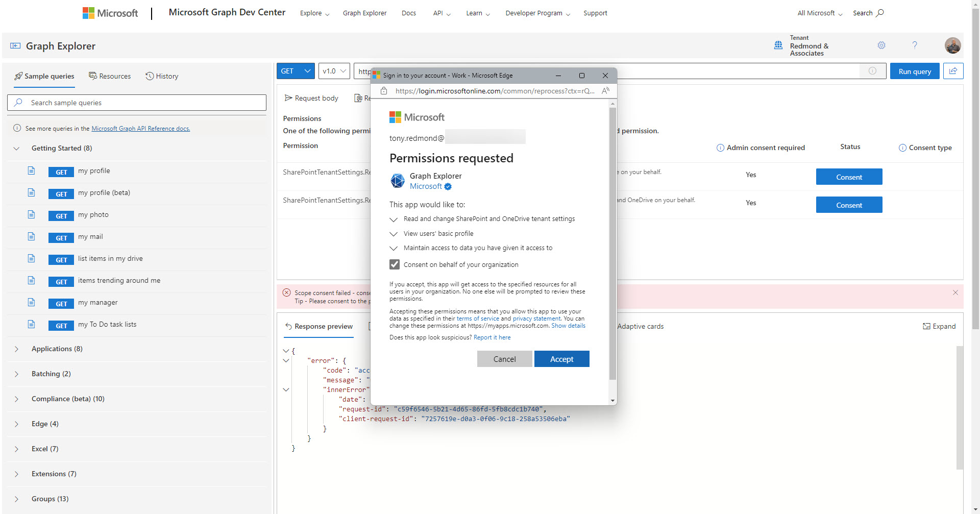Click the info icon beside Consent type
The width and height of the screenshot is (980, 514).
[902, 148]
